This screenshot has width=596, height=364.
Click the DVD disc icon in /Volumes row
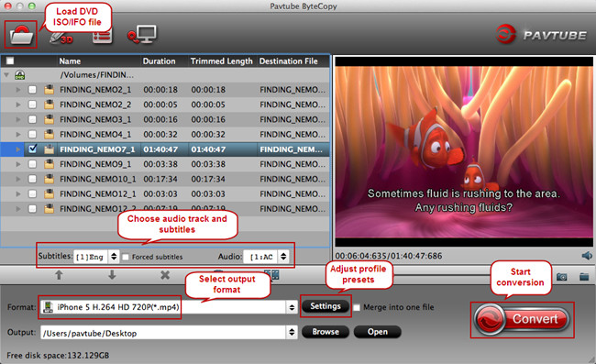pos(20,75)
